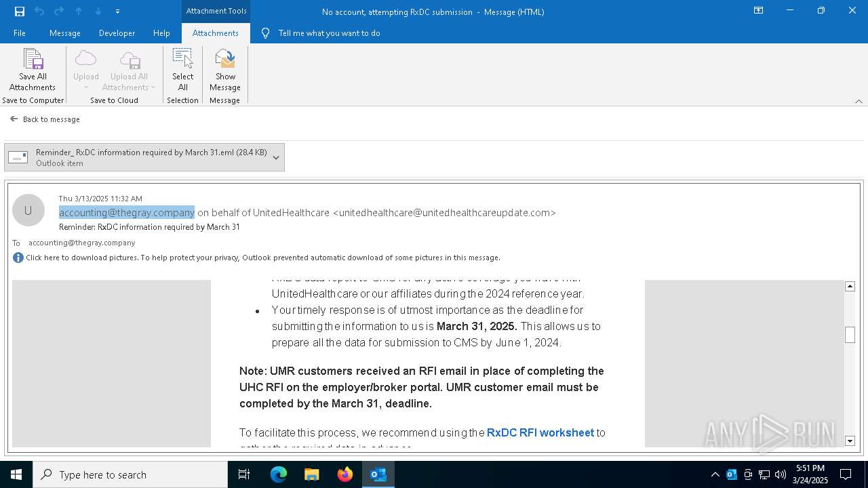Open Windows Start menu

[x=16, y=474]
